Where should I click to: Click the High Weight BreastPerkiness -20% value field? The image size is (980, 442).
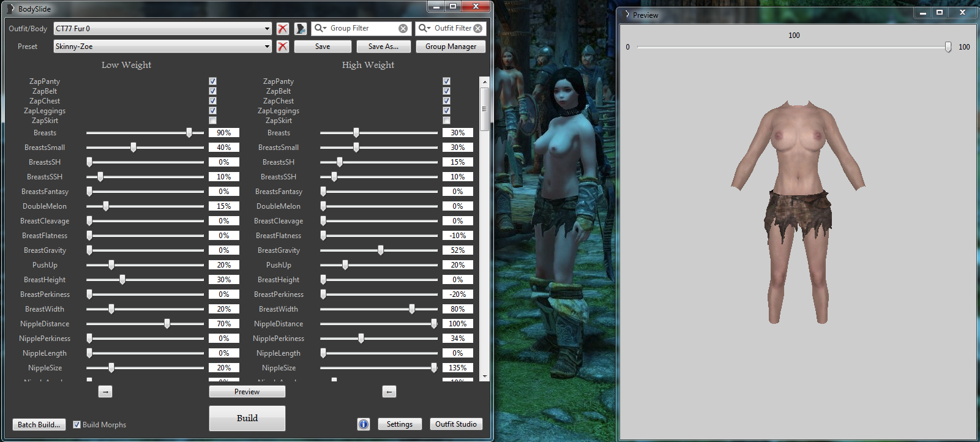point(458,294)
